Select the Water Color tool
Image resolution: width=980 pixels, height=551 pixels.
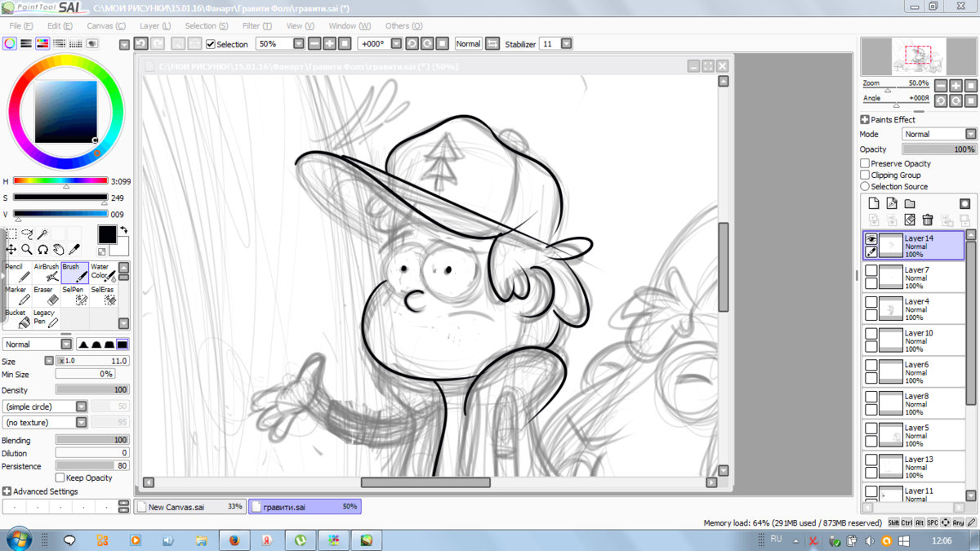pos(103,273)
